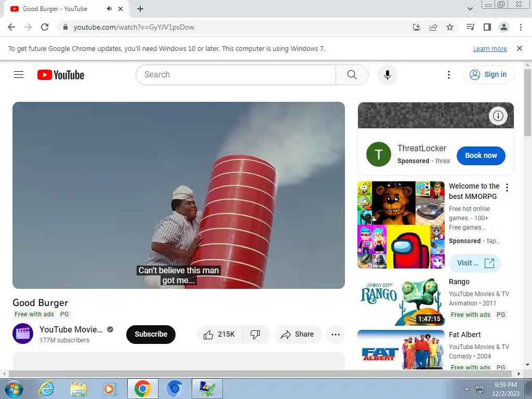
Task: Go back in Chrome
Action: tap(11, 27)
